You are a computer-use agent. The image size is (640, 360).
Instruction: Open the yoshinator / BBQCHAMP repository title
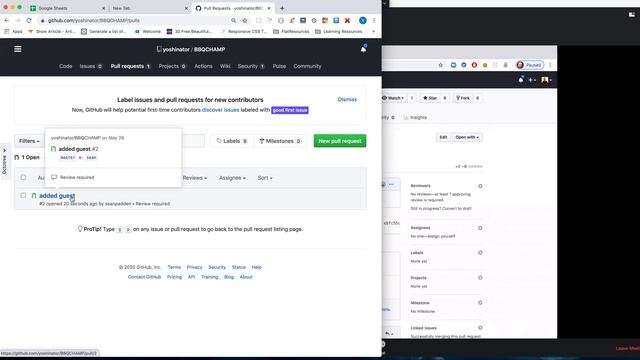coord(191,49)
